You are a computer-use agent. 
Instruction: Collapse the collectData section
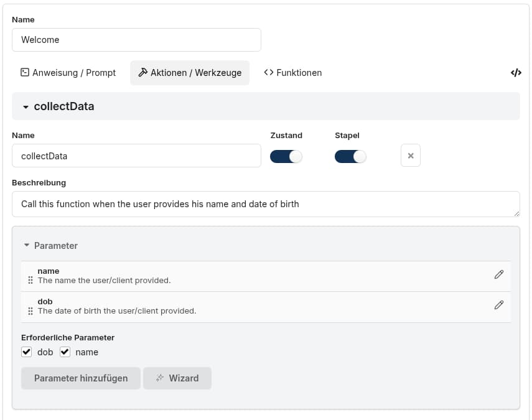point(26,106)
